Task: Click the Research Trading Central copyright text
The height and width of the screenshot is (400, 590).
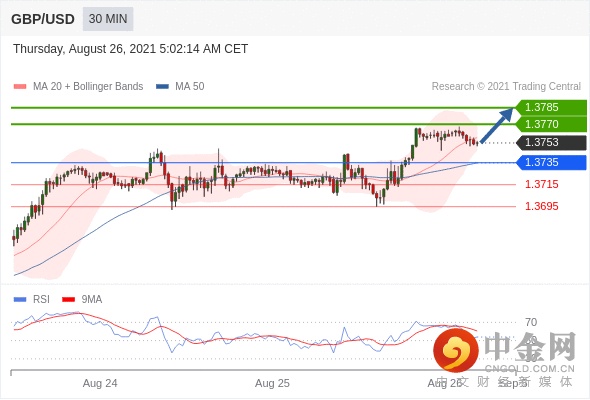Action: (506, 87)
